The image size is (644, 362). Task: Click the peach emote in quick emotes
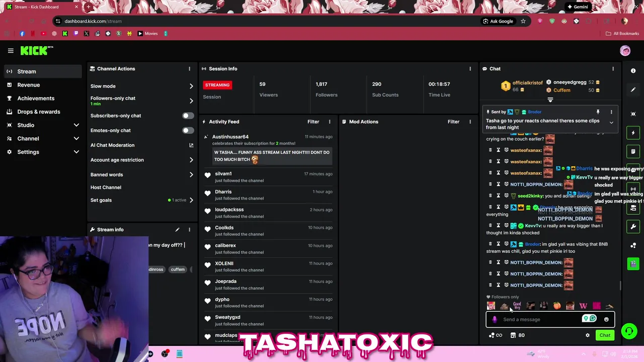point(557,306)
